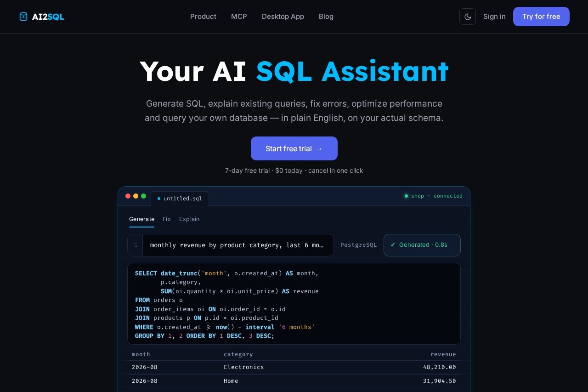Click Sign in
588x392 pixels.
[x=494, y=17]
